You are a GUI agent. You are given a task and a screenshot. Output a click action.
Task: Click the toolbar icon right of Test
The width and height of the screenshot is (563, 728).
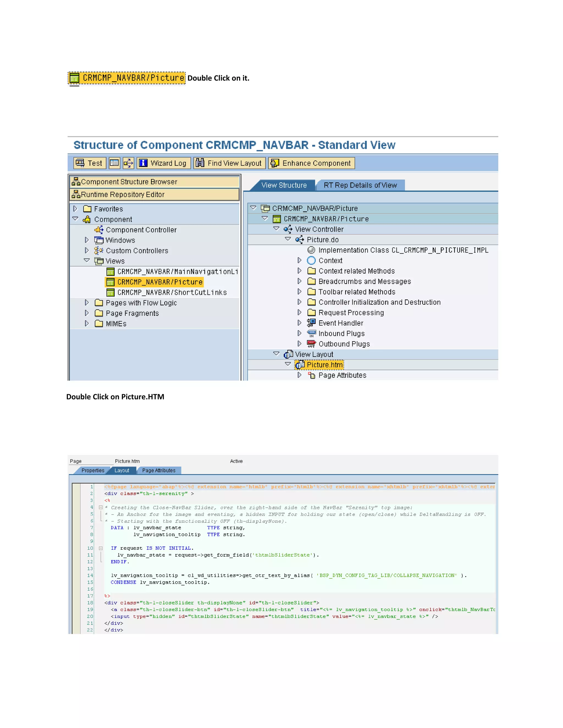click(114, 163)
